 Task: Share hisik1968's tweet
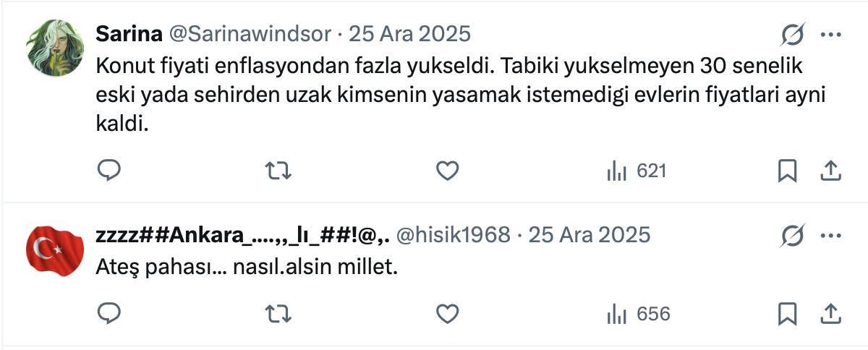pyautogui.click(x=831, y=314)
